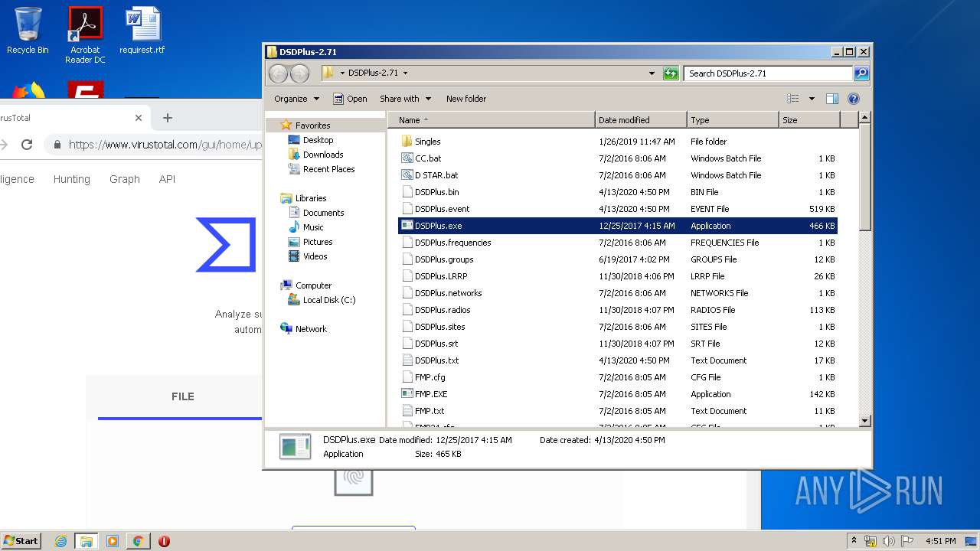The width and height of the screenshot is (980, 551).
Task: Click the red stop-sign taskbar icon
Action: pos(164,541)
